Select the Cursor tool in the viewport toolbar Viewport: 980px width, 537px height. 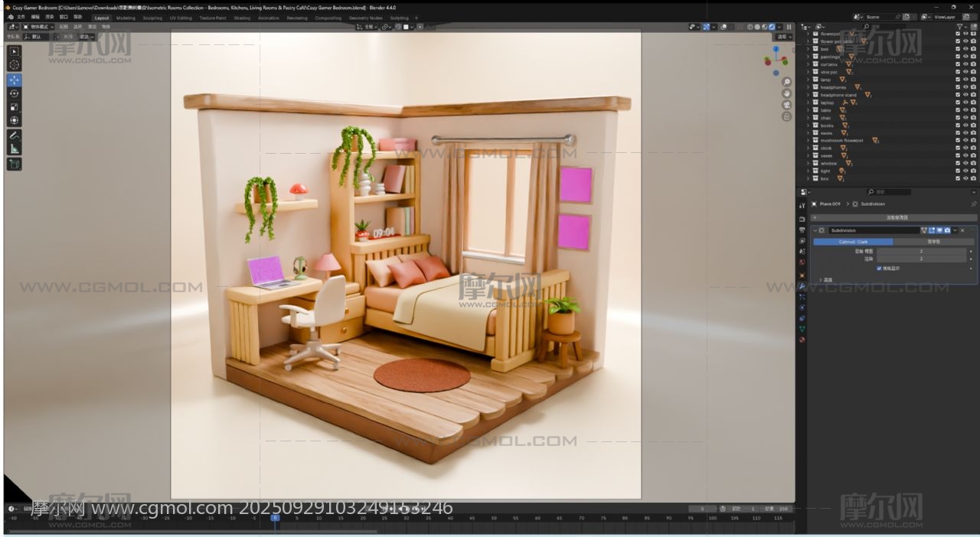click(15, 65)
